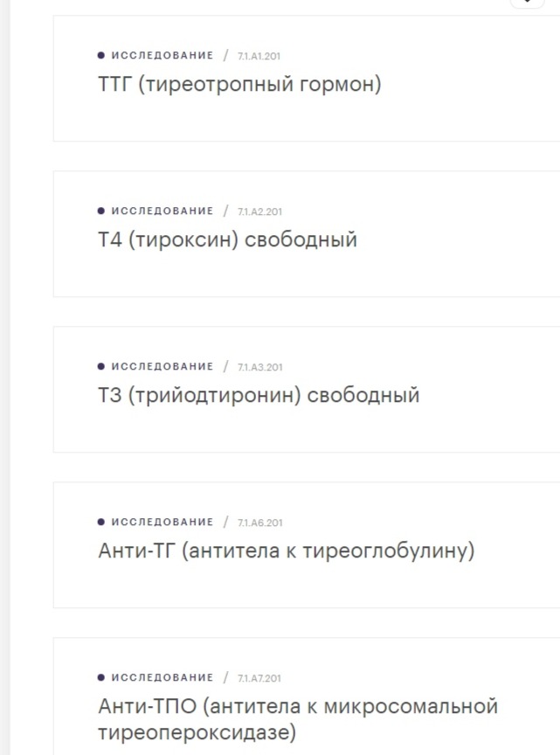Click the partially visible arrow button at top right
560x755 pixels.
527,3
